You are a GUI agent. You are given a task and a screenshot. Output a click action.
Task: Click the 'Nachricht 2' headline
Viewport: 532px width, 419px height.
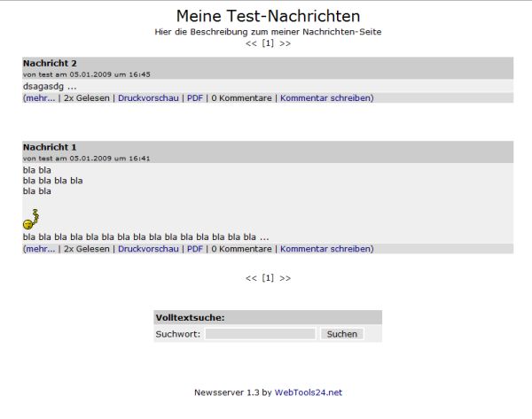pyautogui.click(x=50, y=64)
